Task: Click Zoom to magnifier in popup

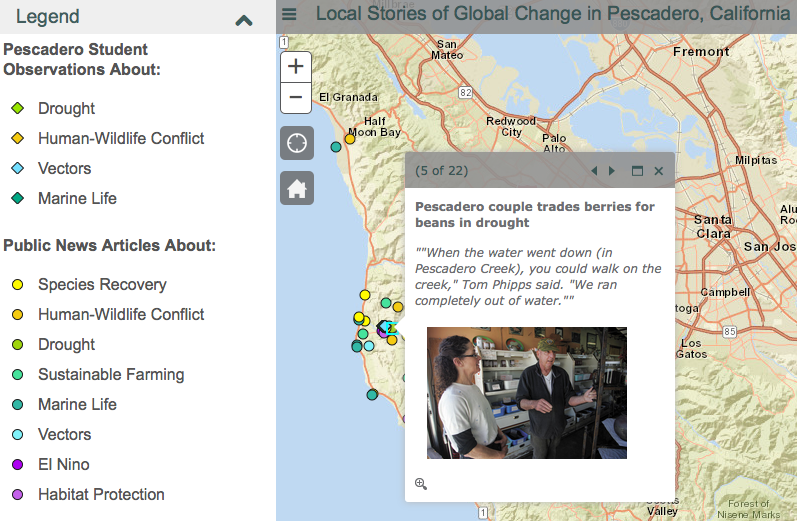Action: point(421,484)
